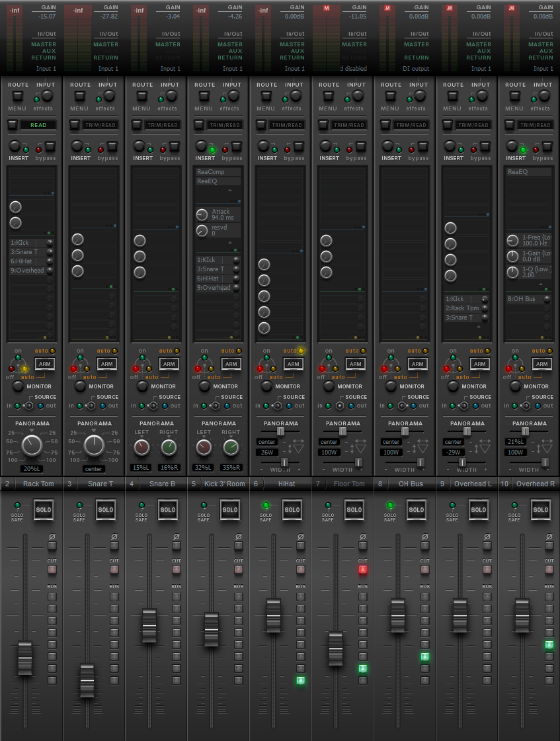The image size is (560, 741).
Task: Select the 8:OH Bus send on Overhead R
Action: click(522, 299)
